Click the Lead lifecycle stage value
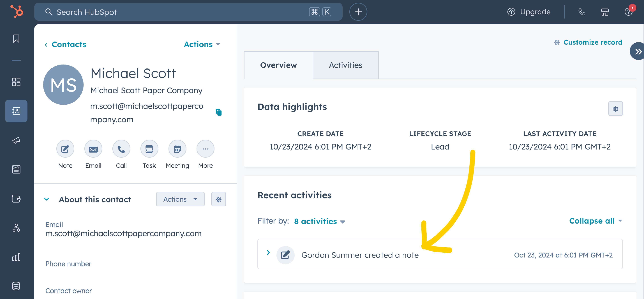The image size is (644, 299). 440,147
